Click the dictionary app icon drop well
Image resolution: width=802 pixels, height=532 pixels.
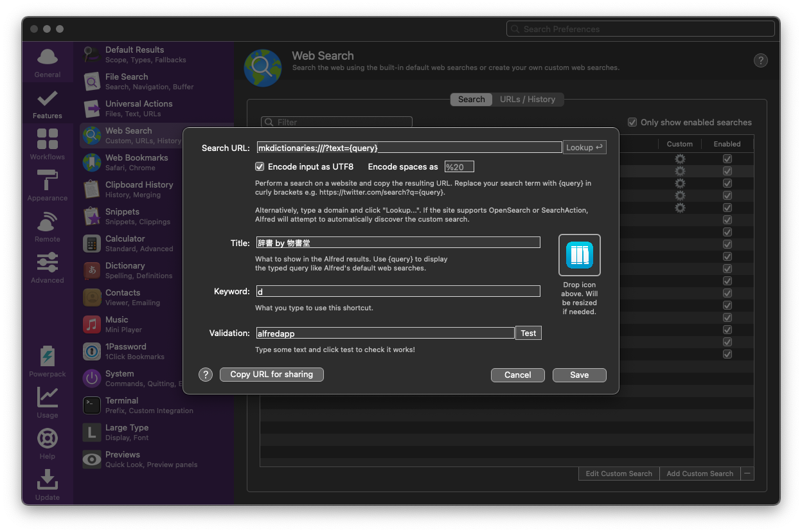[x=580, y=255]
